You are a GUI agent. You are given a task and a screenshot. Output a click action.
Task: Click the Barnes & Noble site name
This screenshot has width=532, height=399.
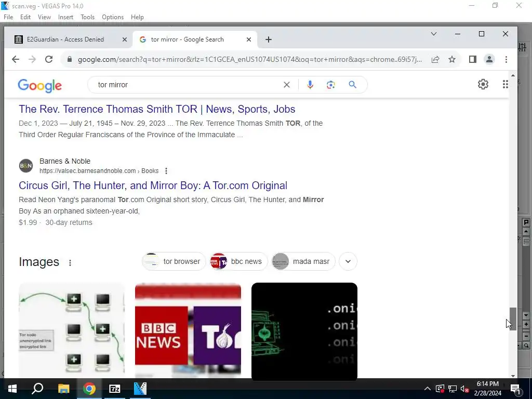pyautogui.click(x=65, y=161)
